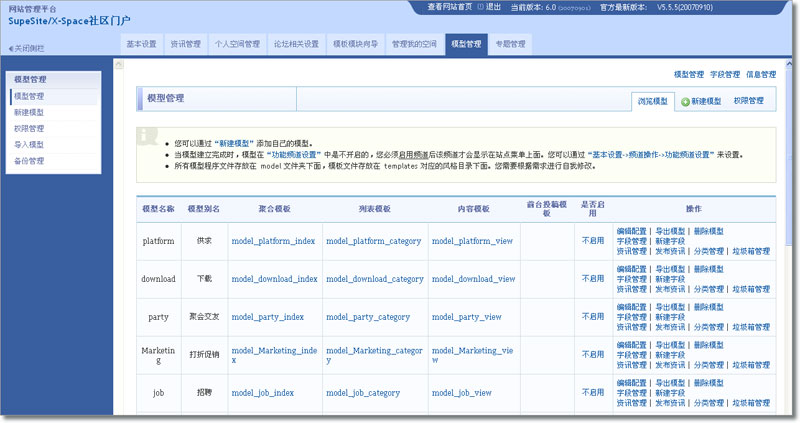
Task: Follow the quoted 新建模型 link in the tips box
Action: [234, 143]
